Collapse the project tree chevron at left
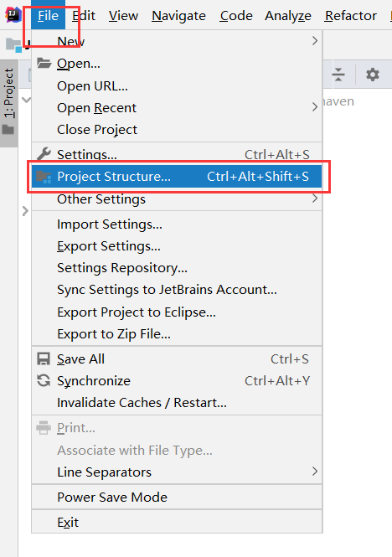The height and width of the screenshot is (557, 392). coord(26,100)
